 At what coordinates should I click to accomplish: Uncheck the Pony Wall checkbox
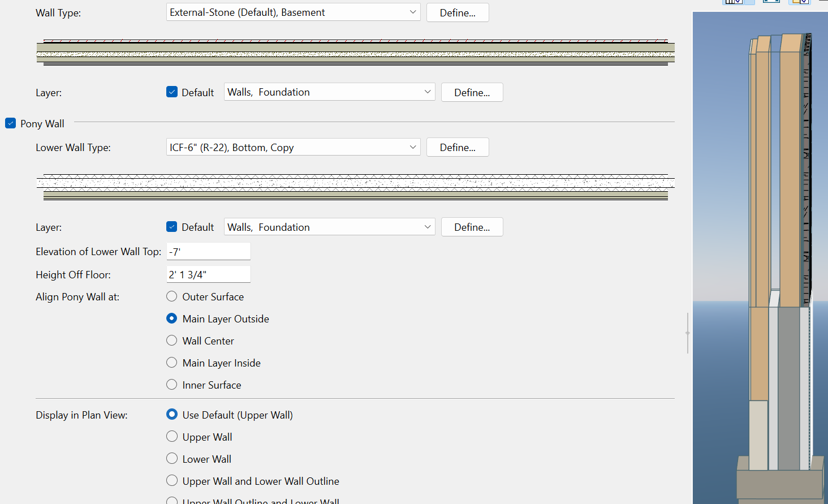pyautogui.click(x=11, y=123)
